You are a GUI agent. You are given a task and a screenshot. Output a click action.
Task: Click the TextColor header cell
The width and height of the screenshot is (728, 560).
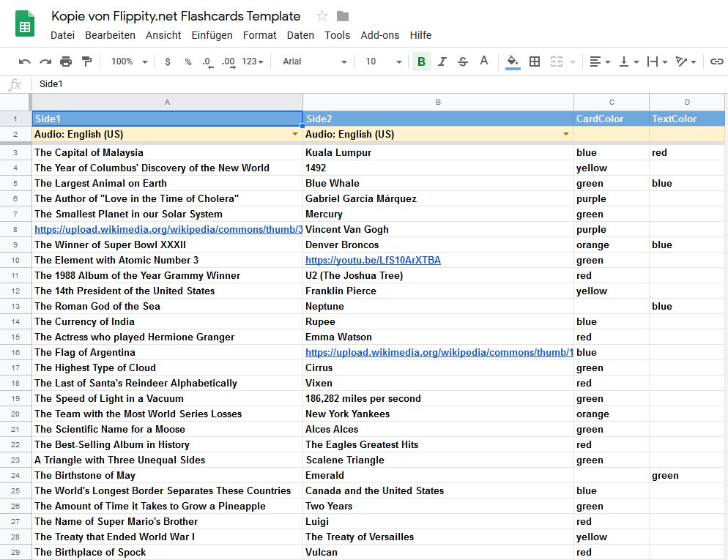pyautogui.click(x=687, y=119)
